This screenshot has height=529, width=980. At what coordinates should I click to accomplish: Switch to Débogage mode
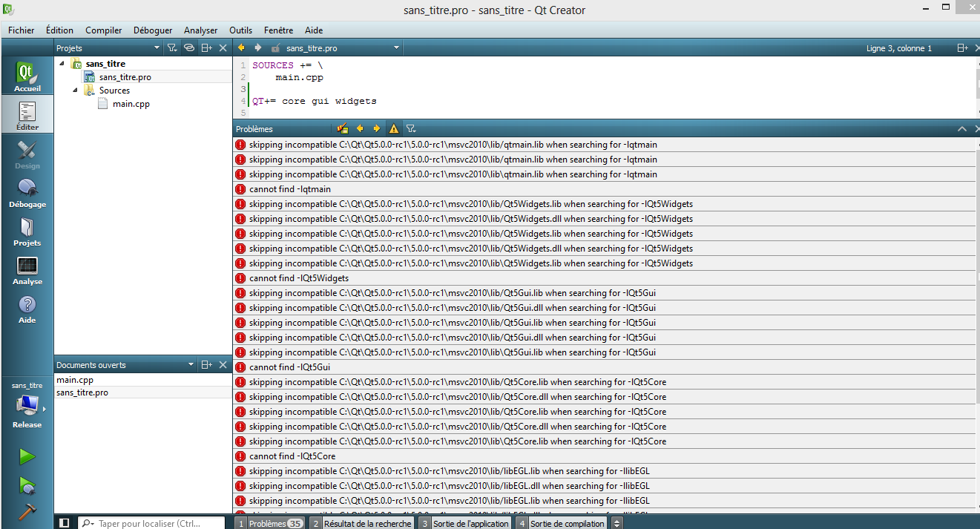point(27,192)
